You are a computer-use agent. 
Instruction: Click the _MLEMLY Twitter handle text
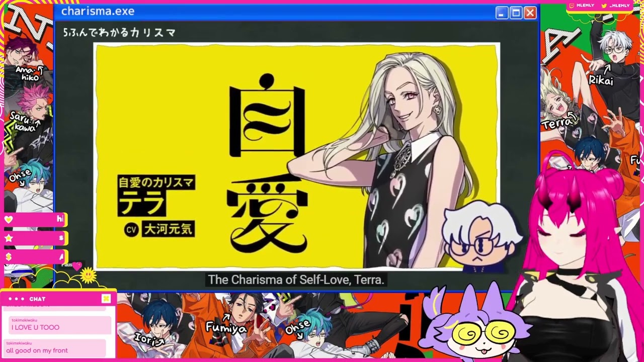pos(620,6)
